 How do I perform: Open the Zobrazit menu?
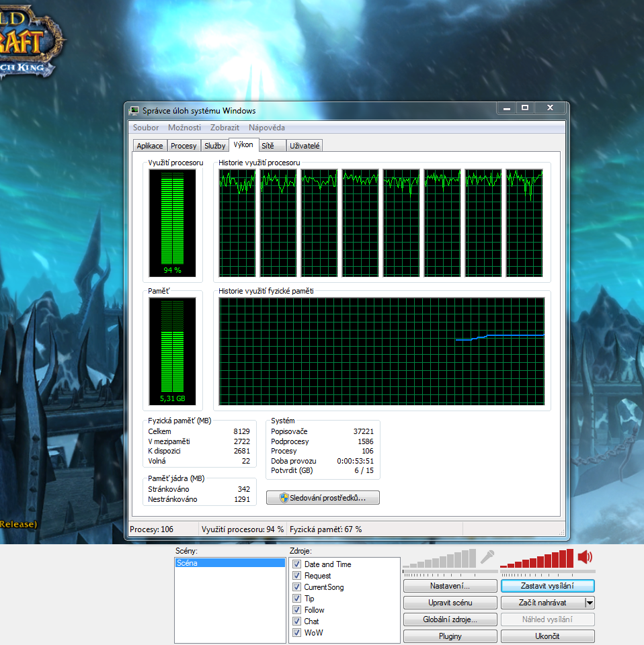point(225,128)
